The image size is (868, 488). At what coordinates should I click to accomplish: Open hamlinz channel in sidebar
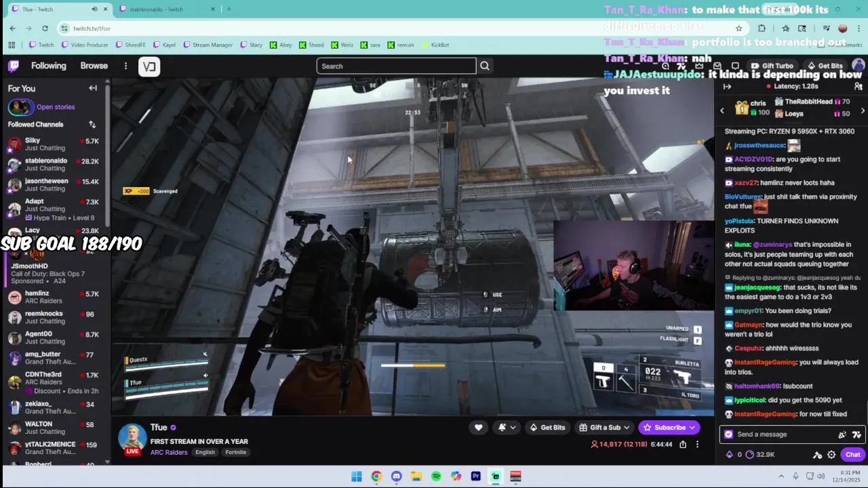54,297
